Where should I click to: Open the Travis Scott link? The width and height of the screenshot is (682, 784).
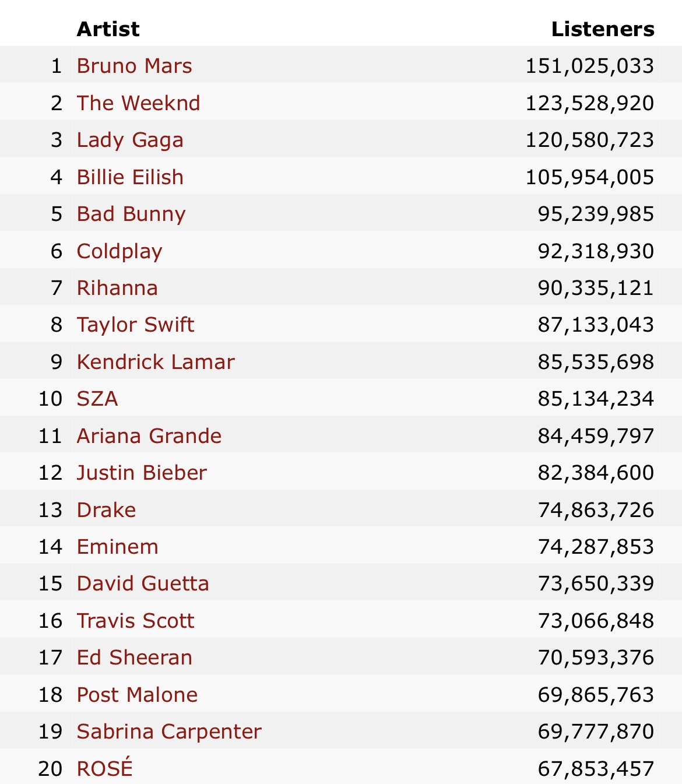pyautogui.click(x=135, y=621)
